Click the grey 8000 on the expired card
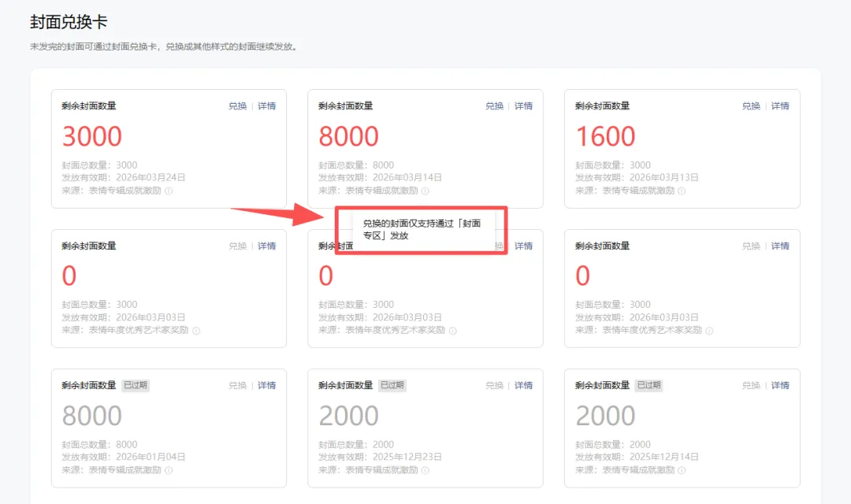Screen dimensions: 851x504 (x=91, y=416)
